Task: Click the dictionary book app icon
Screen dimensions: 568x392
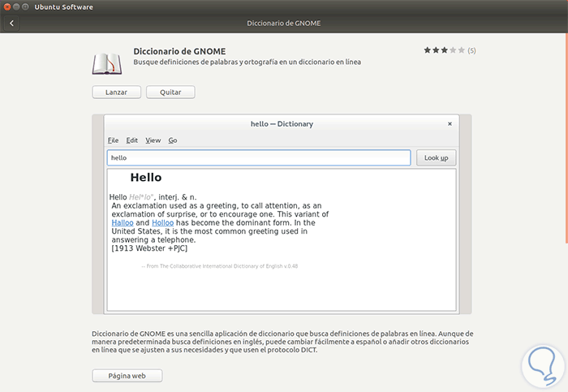Action: point(107,63)
